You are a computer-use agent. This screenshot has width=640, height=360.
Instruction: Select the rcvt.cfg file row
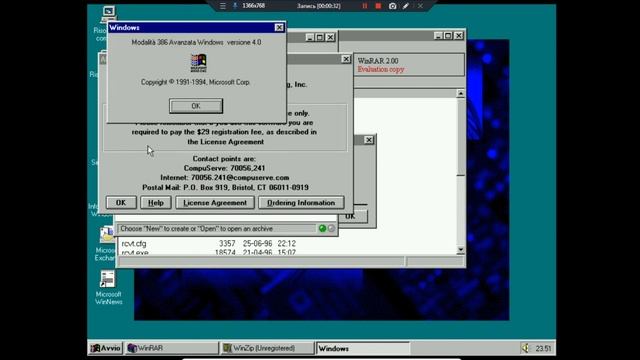(209, 243)
